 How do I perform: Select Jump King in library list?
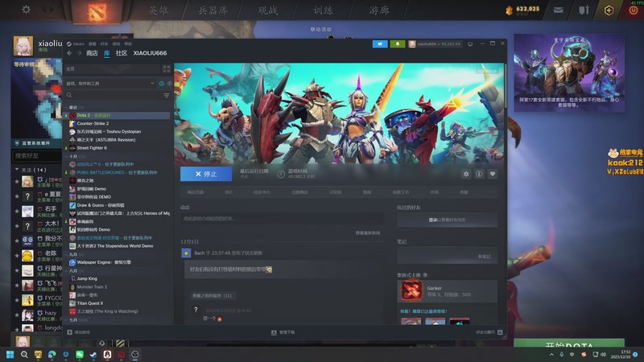(x=87, y=278)
